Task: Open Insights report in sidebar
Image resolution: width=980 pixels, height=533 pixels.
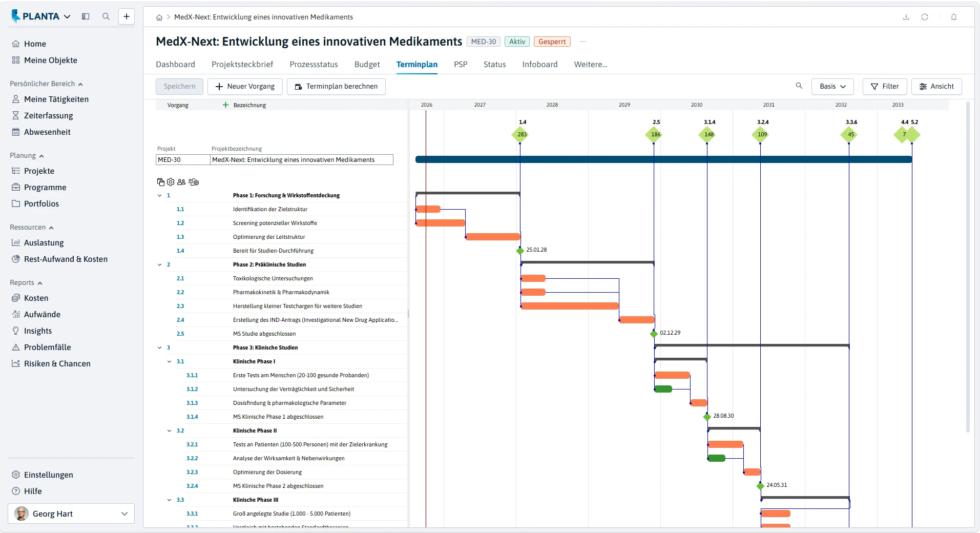Action: (x=38, y=331)
